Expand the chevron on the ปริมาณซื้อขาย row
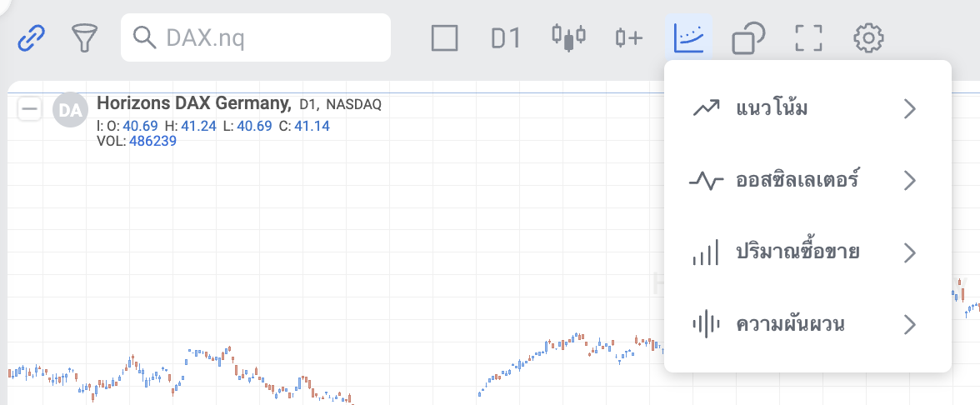Screen dimensions: 980x405 (x=910, y=252)
